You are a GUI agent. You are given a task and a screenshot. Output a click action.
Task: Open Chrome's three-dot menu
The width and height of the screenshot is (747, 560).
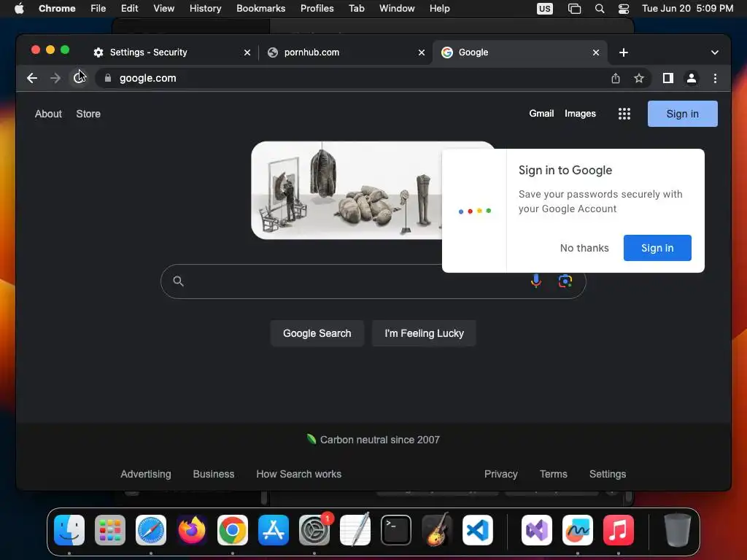715,78
